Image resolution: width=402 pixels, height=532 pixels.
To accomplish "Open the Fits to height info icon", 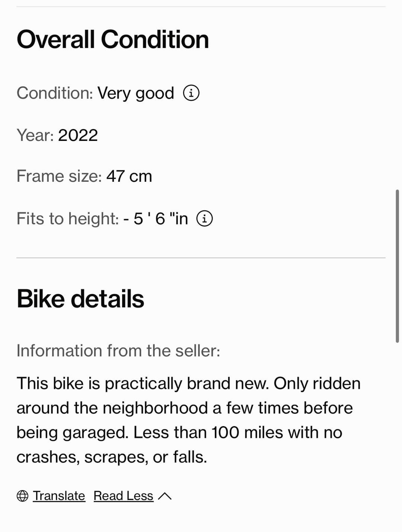I will [204, 218].
